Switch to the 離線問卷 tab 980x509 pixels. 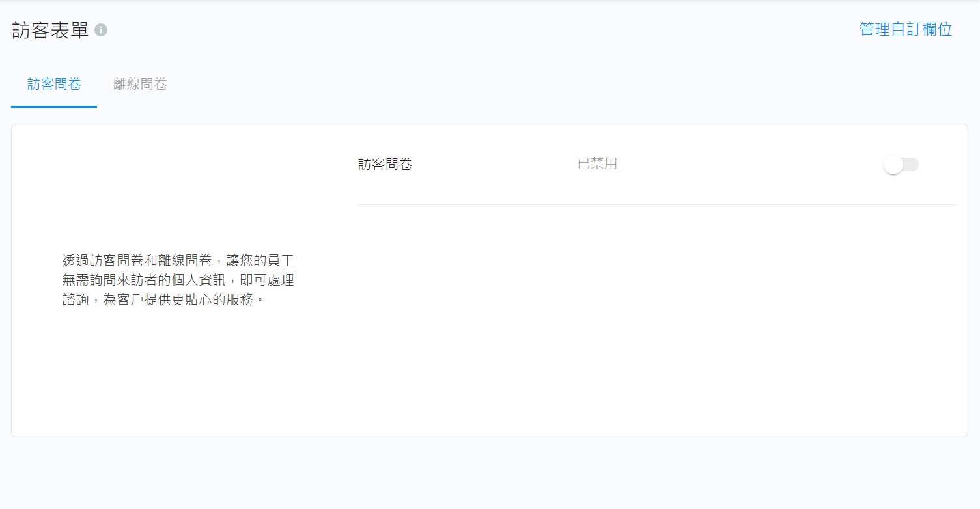click(x=140, y=84)
